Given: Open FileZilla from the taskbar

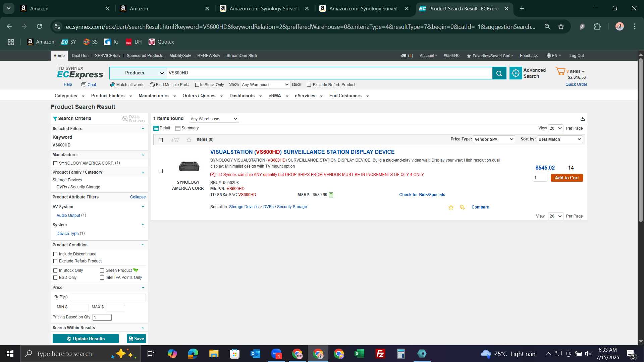Looking at the screenshot, I should (x=380, y=354).
